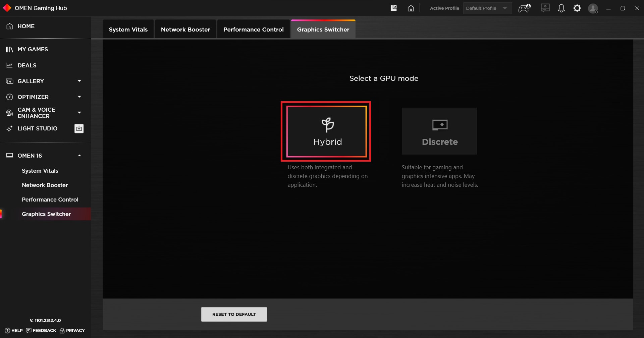Open the PRIVACY link
Viewport: 644px width, 338px height.
tap(72, 330)
